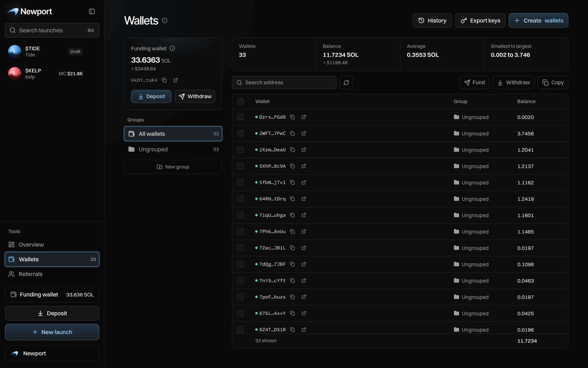588x368 pixels.
Task: Click the info icon beside Wallets title
Action: tap(165, 20)
